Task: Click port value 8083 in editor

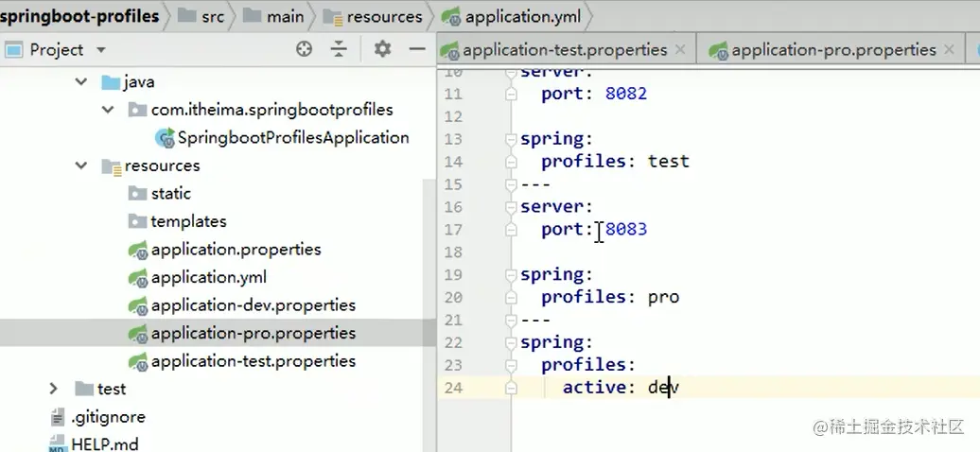Action: point(625,230)
